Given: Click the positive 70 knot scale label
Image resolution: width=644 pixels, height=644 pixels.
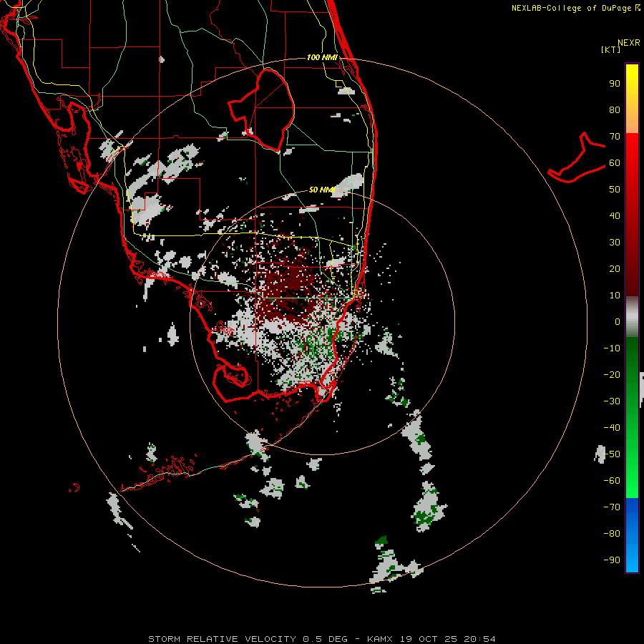Looking at the screenshot, I should tap(615, 137).
